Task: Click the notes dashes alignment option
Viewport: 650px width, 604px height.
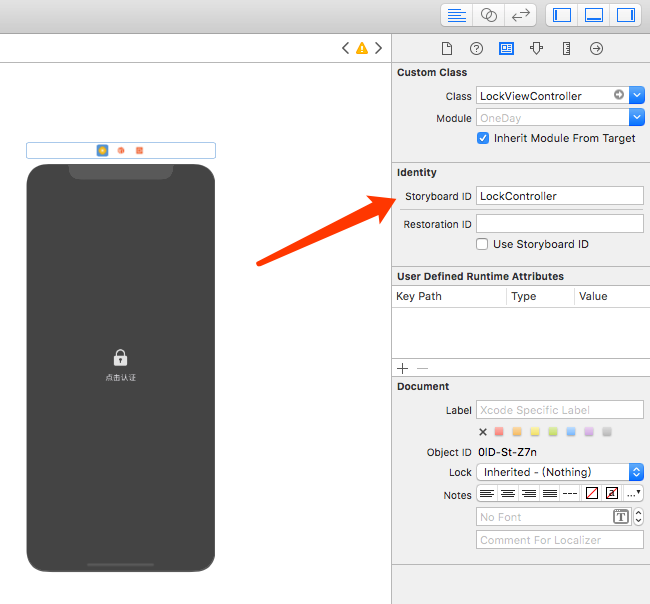Action: coord(570,493)
